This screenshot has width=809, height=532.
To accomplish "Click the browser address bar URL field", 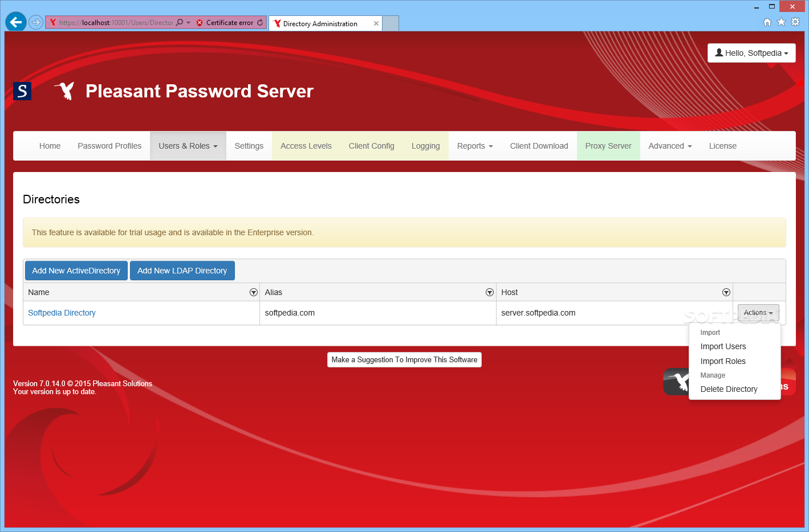I will tap(116, 23).
